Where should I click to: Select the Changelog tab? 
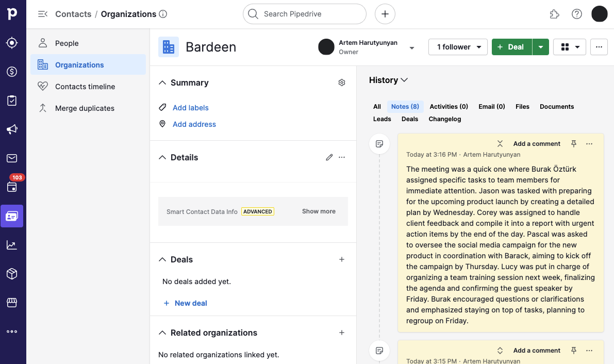point(445,119)
